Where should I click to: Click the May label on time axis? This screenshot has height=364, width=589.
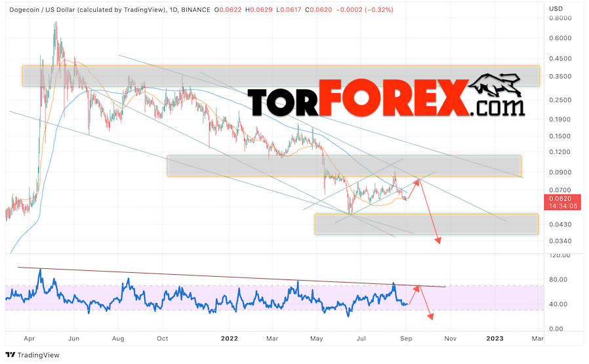[317, 339]
